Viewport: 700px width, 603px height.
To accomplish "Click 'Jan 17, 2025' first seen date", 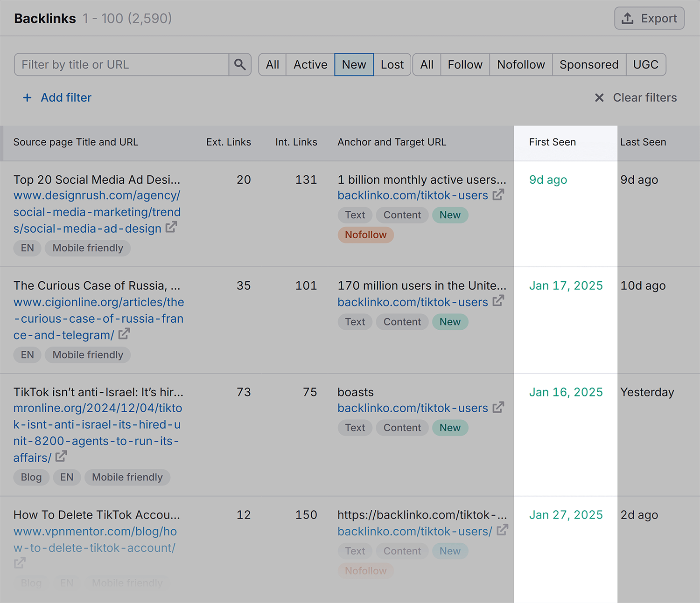I will point(566,285).
